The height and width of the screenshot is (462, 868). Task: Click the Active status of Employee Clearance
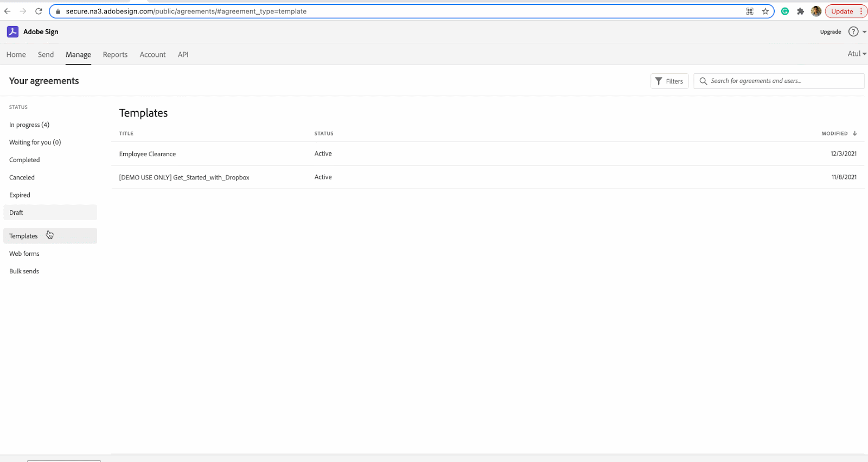tap(323, 154)
